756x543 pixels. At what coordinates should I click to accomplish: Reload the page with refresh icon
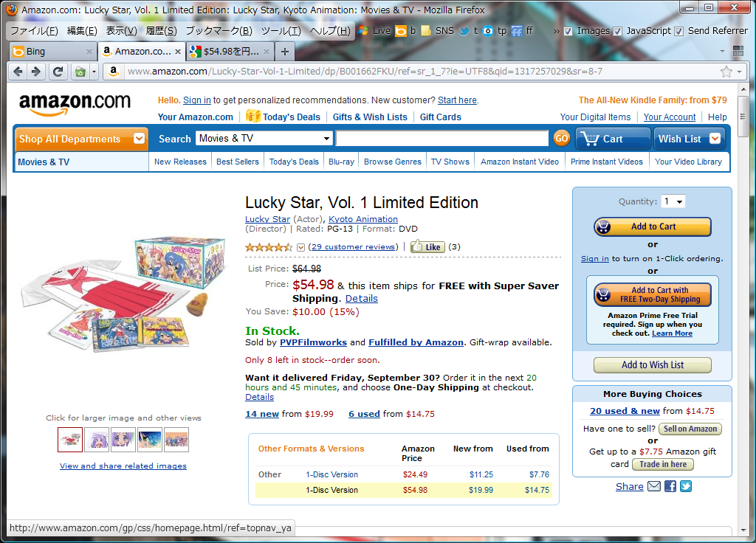(58, 72)
